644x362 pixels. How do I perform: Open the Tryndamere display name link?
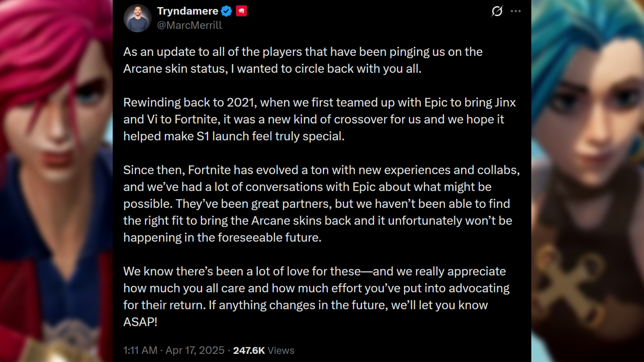pos(187,11)
